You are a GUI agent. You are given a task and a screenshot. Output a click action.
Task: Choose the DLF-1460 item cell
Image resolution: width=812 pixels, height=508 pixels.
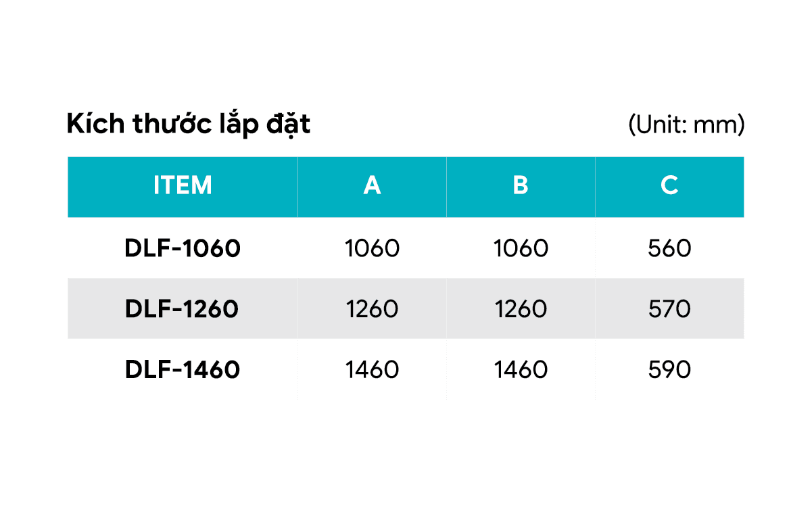coord(183,370)
